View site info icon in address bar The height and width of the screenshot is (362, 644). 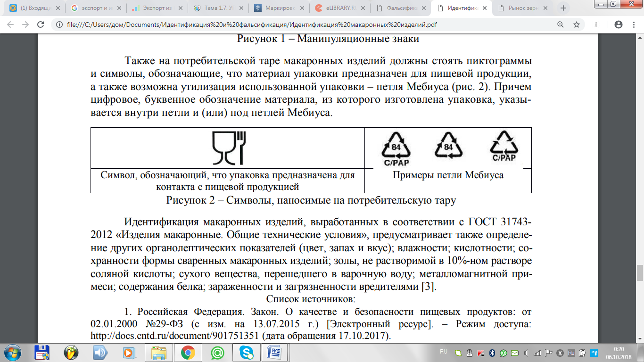pyautogui.click(x=60, y=25)
